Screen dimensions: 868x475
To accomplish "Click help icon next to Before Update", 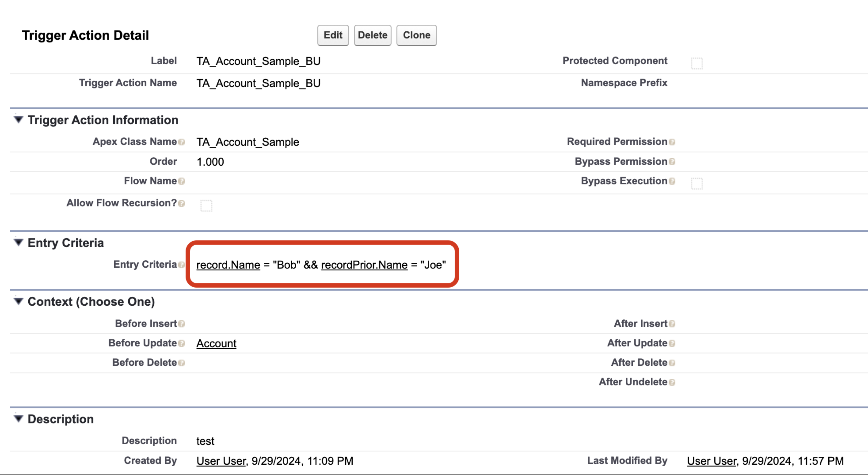I will (182, 343).
